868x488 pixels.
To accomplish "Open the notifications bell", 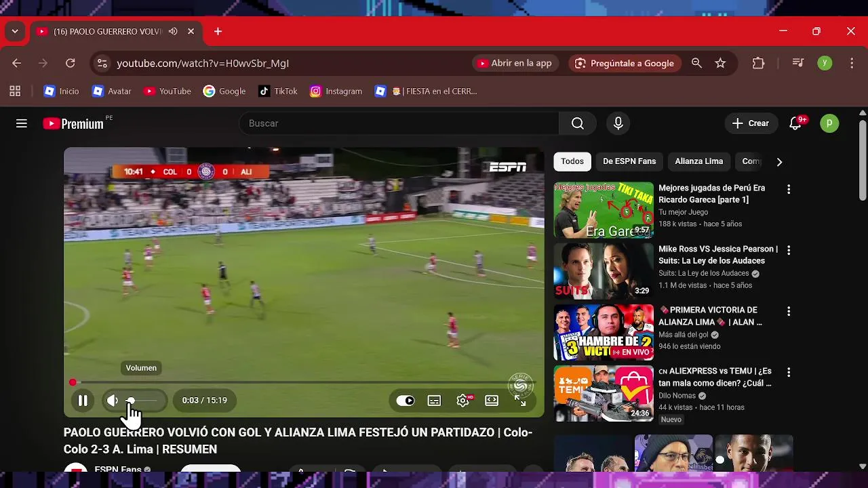I will click(x=796, y=123).
